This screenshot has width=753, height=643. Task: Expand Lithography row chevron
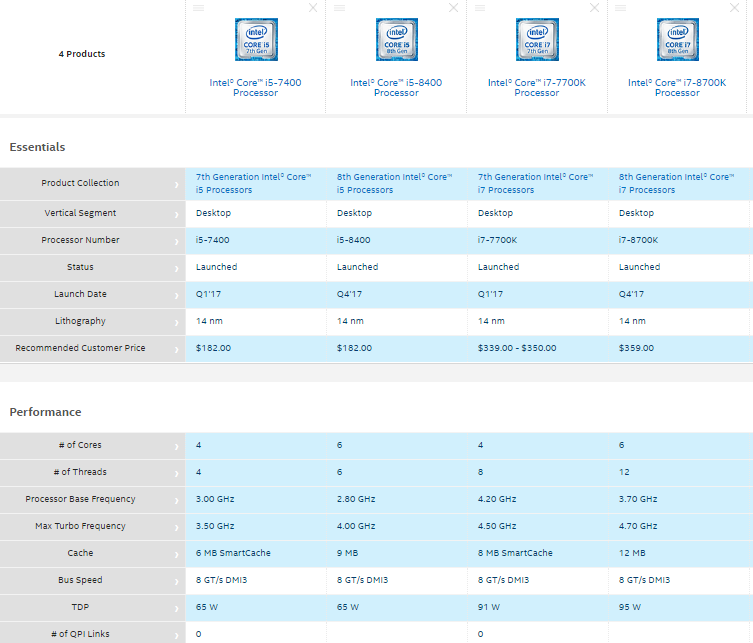pyautogui.click(x=177, y=323)
